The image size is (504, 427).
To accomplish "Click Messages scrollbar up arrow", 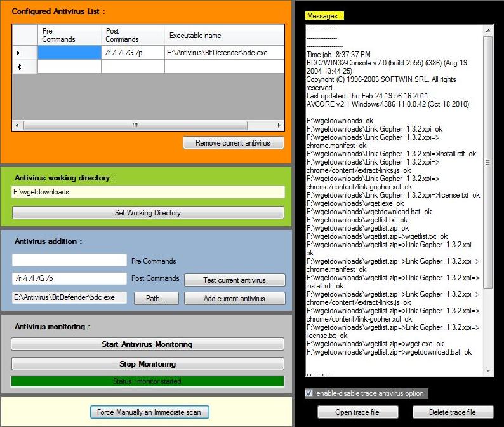I will [488, 30].
